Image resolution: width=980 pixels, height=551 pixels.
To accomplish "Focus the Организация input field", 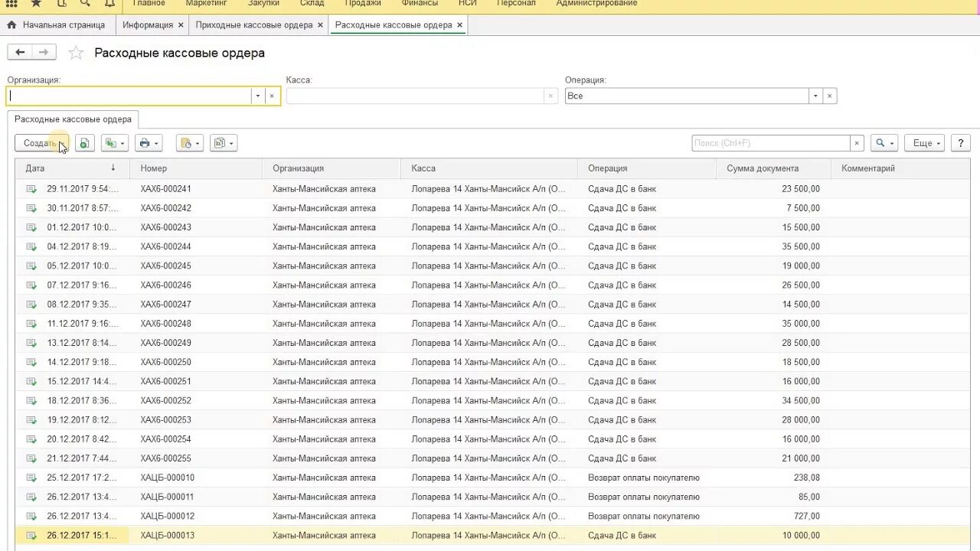I will coord(129,96).
